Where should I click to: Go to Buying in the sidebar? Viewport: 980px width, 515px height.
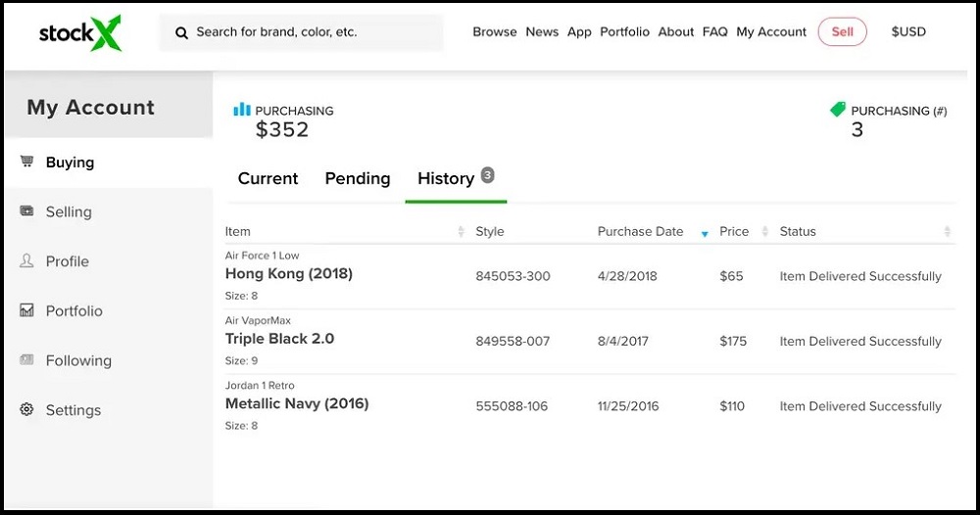(x=70, y=163)
